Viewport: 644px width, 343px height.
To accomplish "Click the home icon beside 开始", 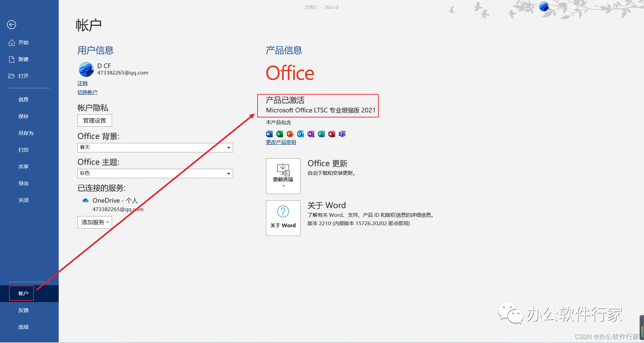I will click(x=12, y=43).
